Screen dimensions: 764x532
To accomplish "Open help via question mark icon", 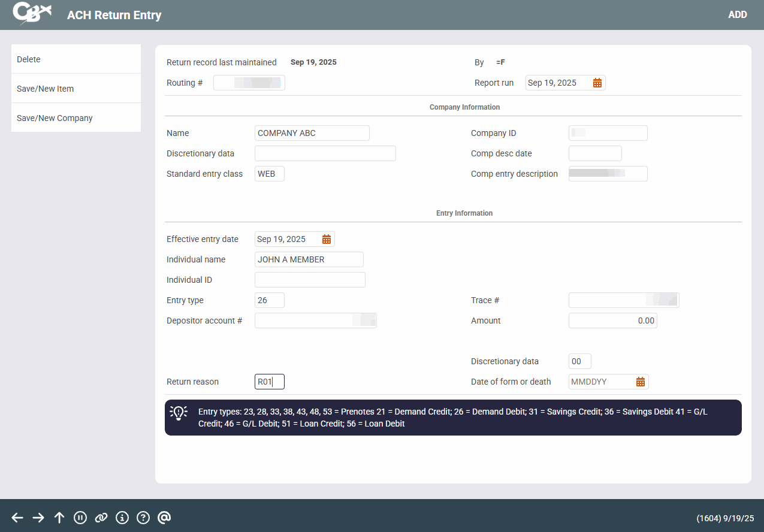I will (x=143, y=518).
